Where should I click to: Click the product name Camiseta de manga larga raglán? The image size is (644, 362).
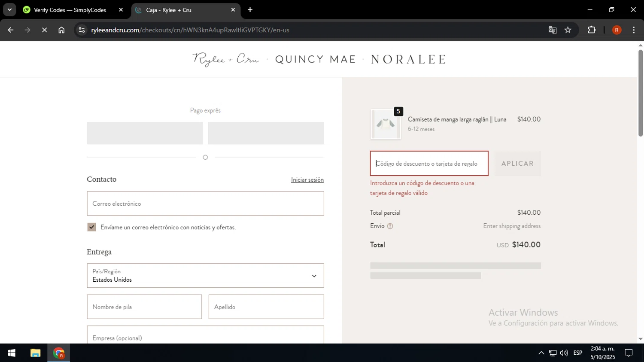[457, 119]
